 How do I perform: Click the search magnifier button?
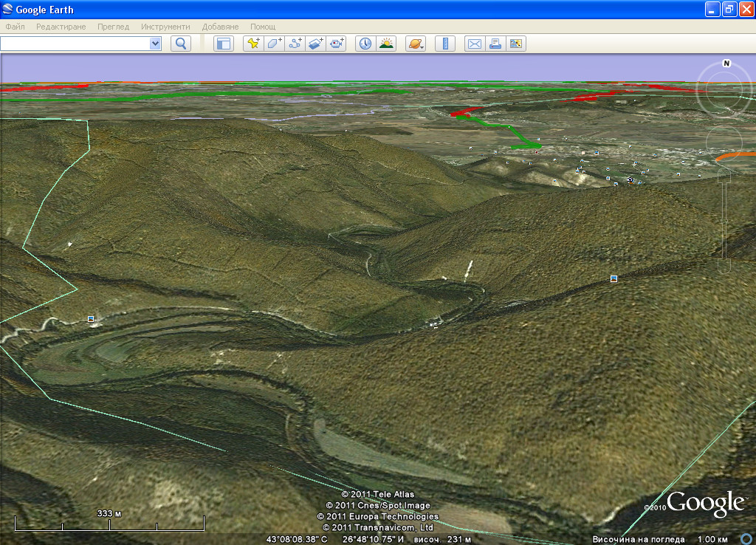click(181, 44)
